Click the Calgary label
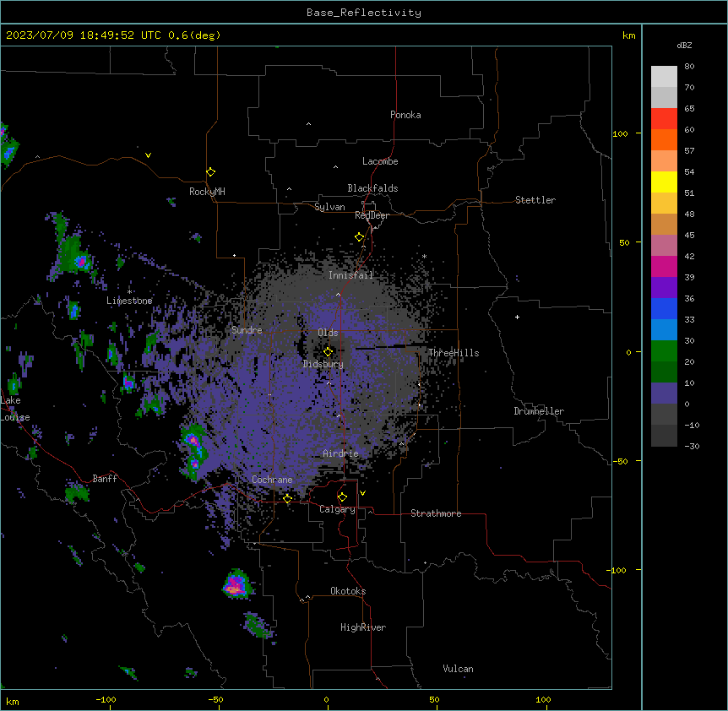Screen dimensions: 728x711 point(338,509)
